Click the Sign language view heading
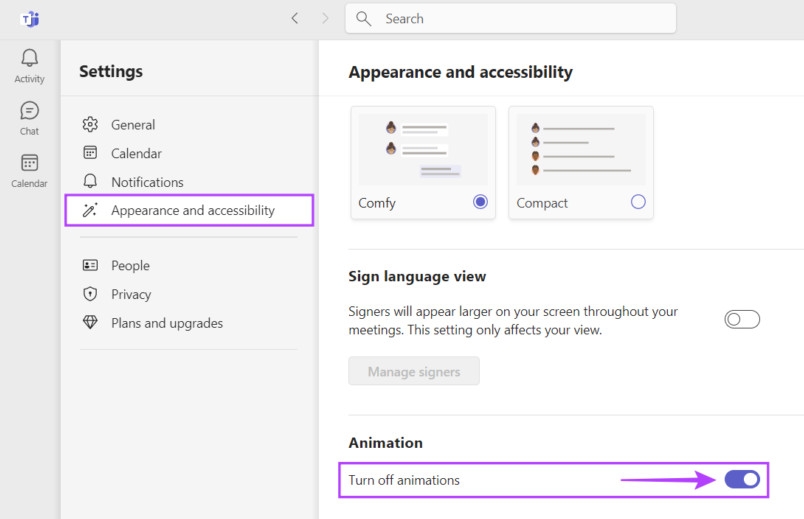This screenshot has height=519, width=804. [417, 276]
